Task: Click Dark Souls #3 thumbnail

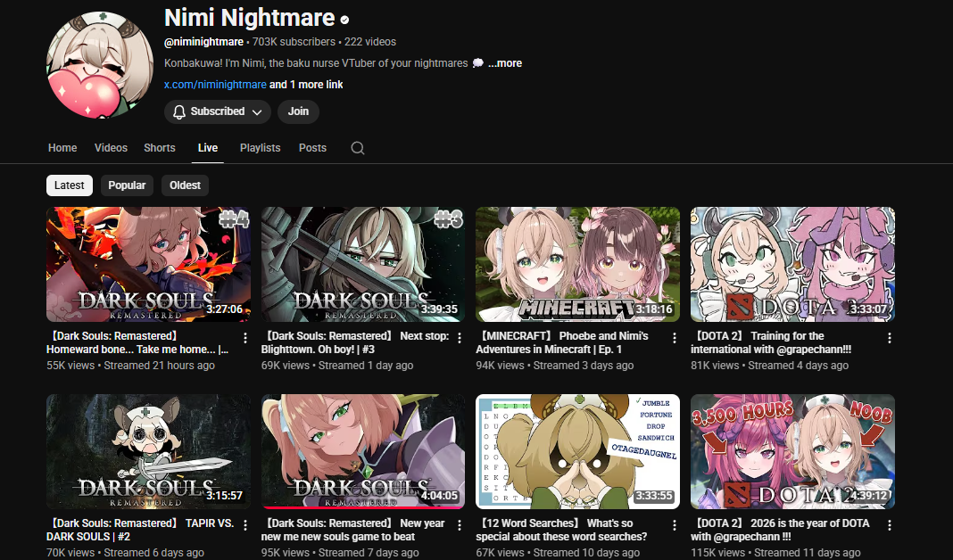Action: [363, 264]
